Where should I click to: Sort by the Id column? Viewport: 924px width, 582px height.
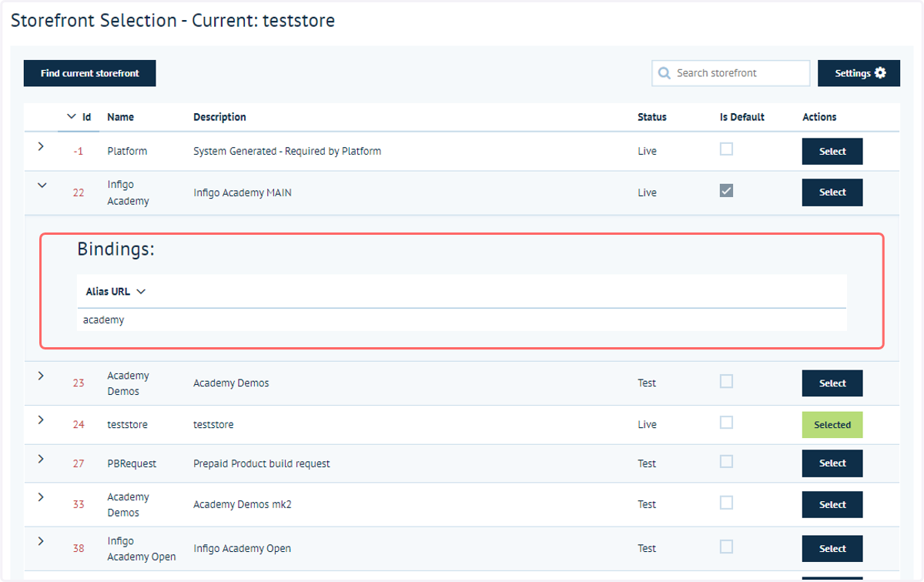[79, 117]
